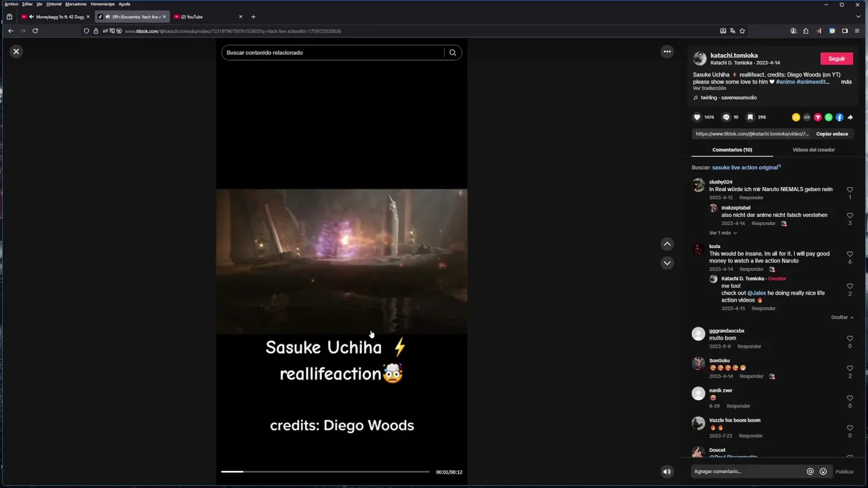Open twirling - savemesamudio sound link
868x488 pixels.
coord(728,98)
